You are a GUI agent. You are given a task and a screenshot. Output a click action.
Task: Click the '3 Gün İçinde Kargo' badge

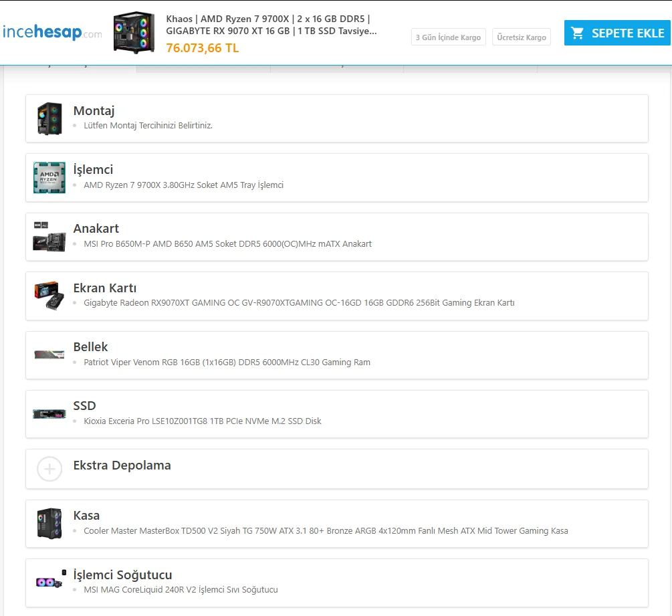pos(448,37)
